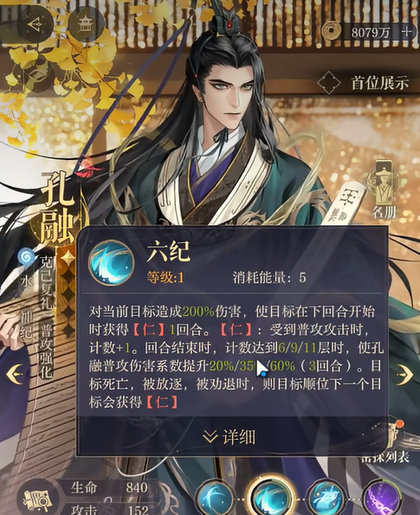
Task: Expand the 详细 details section
Action: 229,437
